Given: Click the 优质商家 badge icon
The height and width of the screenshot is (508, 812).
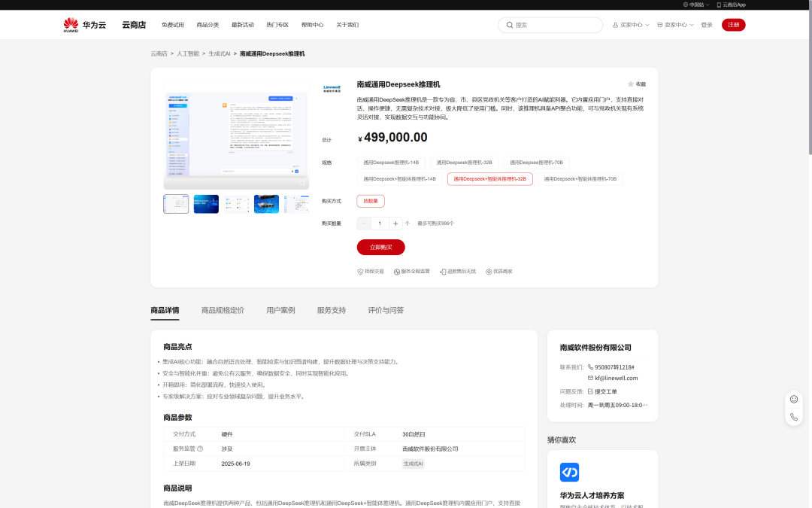Looking at the screenshot, I should 489,272.
